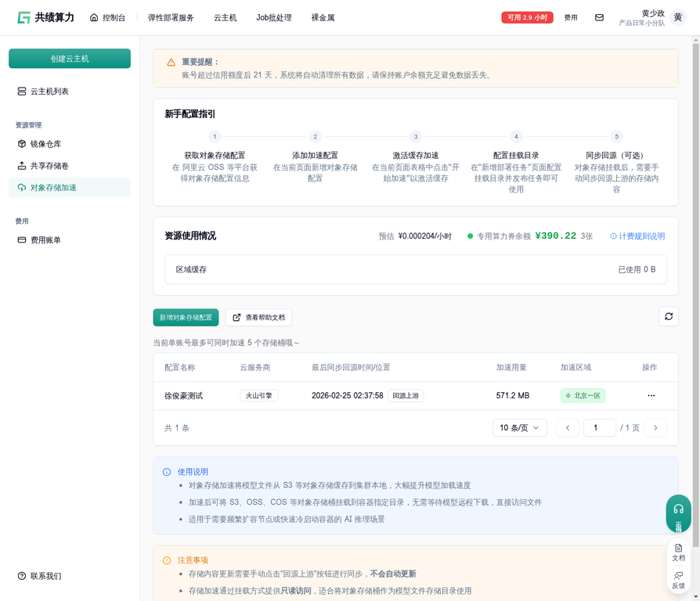Switch to the Job批处理 tab
Image resolution: width=700 pixels, height=601 pixels.
274,17
